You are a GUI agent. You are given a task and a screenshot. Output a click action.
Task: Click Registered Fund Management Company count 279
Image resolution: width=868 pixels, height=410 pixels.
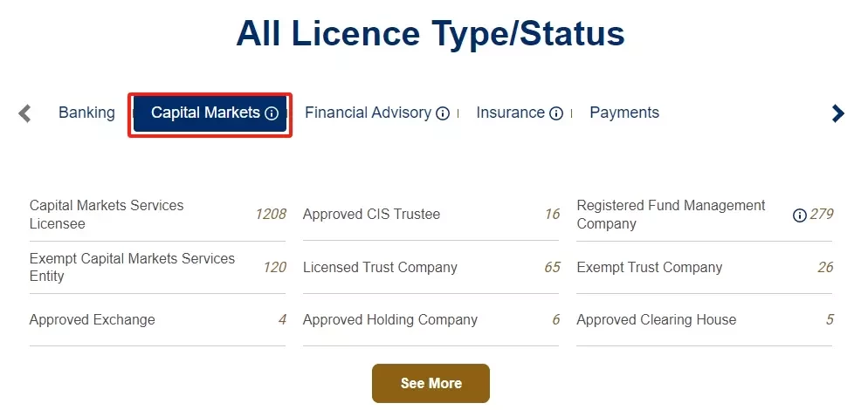[x=822, y=215]
